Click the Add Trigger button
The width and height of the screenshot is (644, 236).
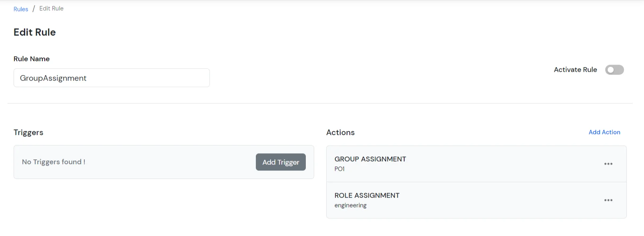(x=280, y=162)
